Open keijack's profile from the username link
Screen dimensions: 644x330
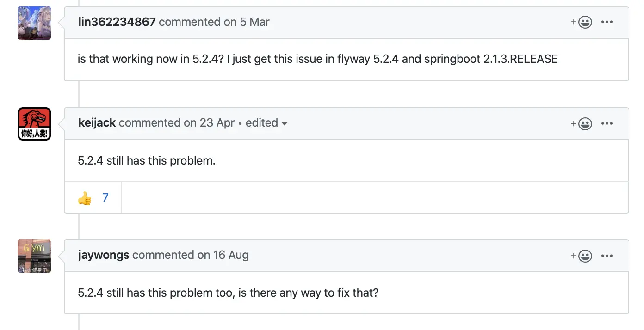coord(97,122)
